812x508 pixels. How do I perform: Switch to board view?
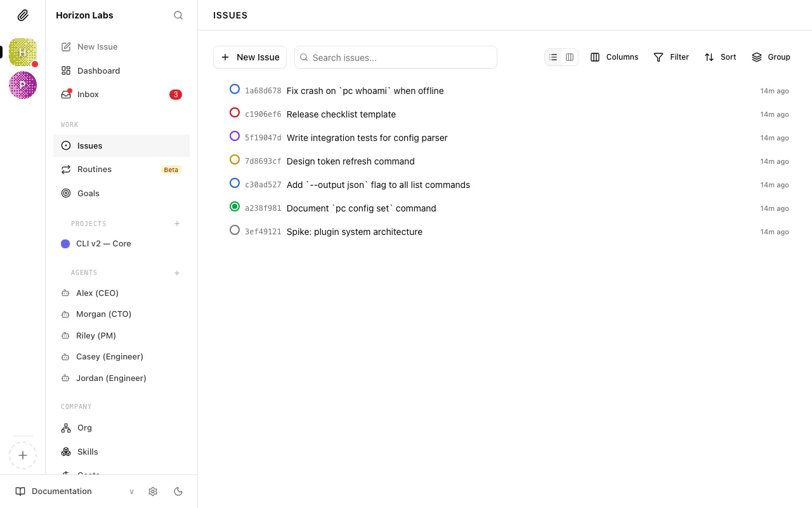click(x=570, y=57)
